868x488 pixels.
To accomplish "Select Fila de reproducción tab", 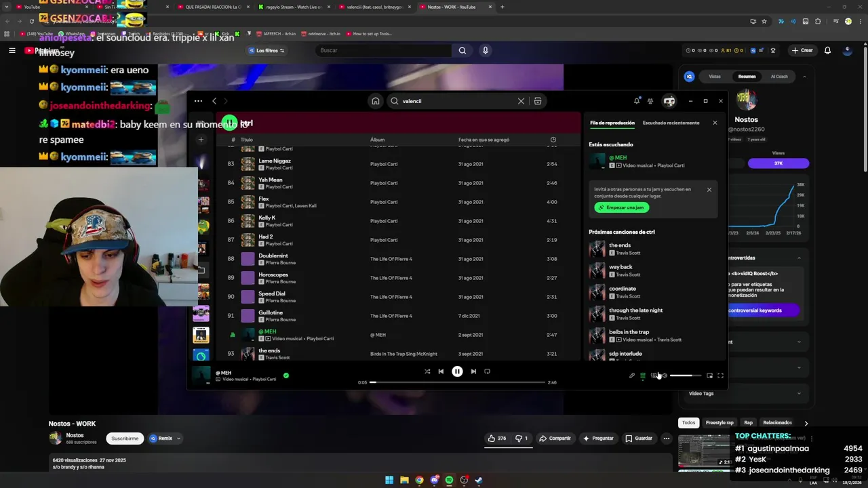I will click(612, 123).
